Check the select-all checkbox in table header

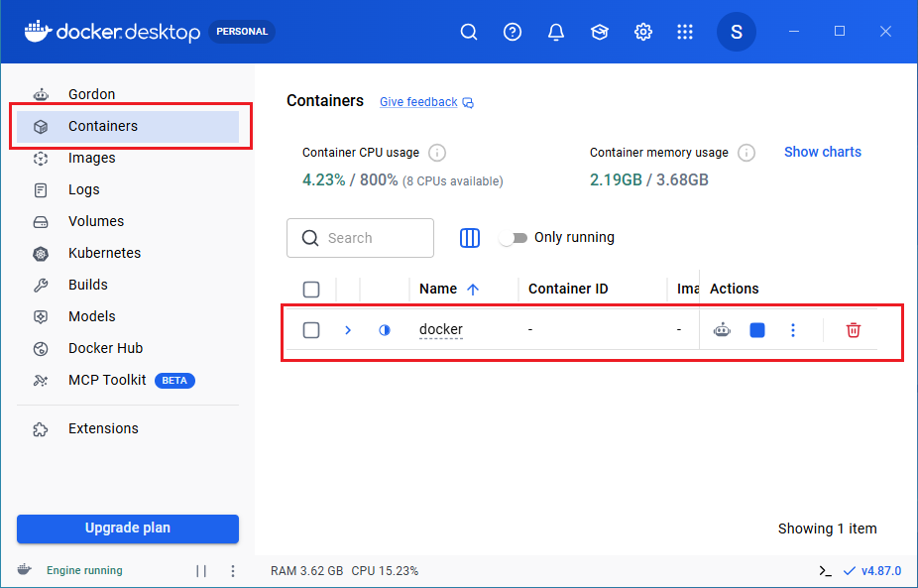coord(311,290)
